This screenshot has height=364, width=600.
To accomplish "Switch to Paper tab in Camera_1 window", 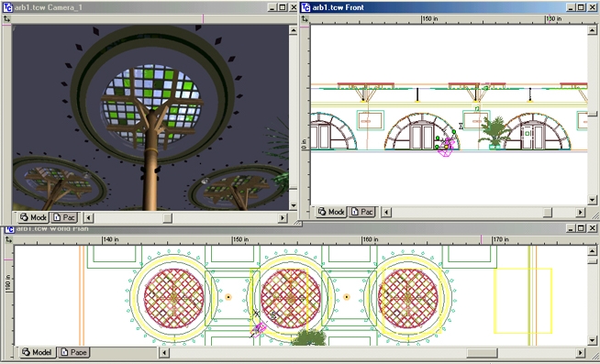I will (64, 217).
